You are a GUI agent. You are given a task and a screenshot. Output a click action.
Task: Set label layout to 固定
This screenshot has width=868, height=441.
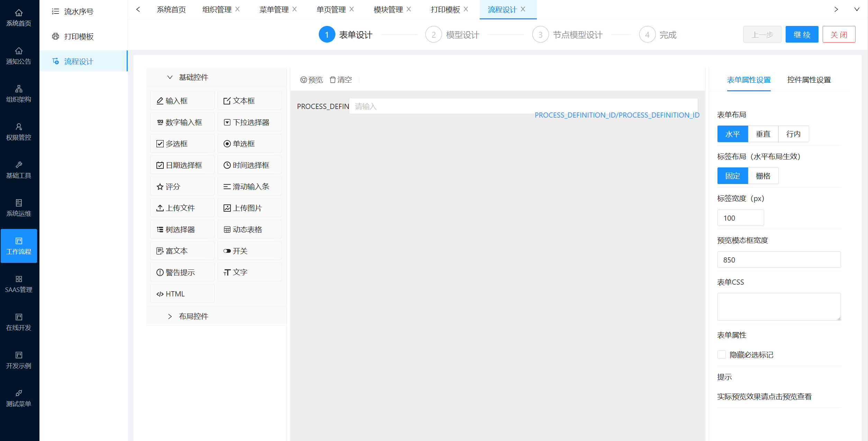[733, 176]
